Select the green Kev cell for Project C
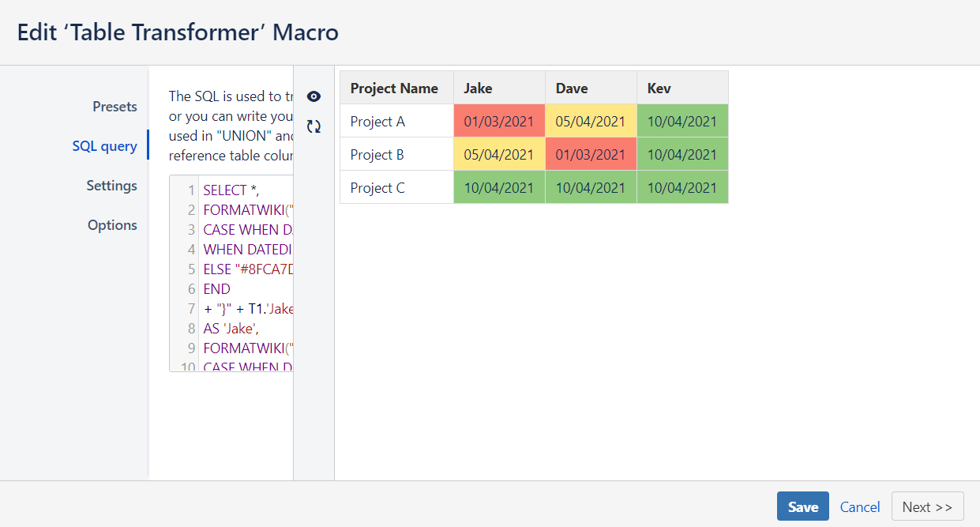 (682, 187)
